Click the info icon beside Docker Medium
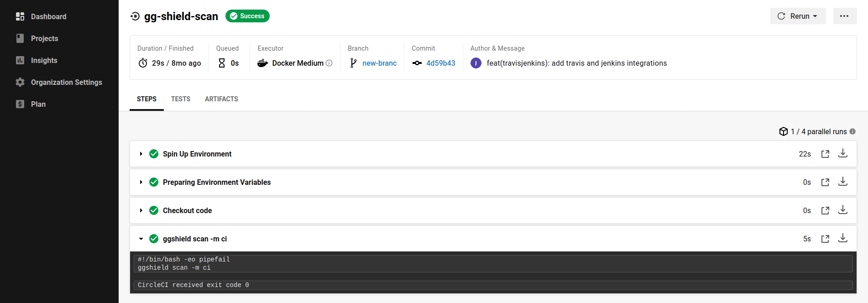Screen dimensions: 868x303 click(x=329, y=63)
